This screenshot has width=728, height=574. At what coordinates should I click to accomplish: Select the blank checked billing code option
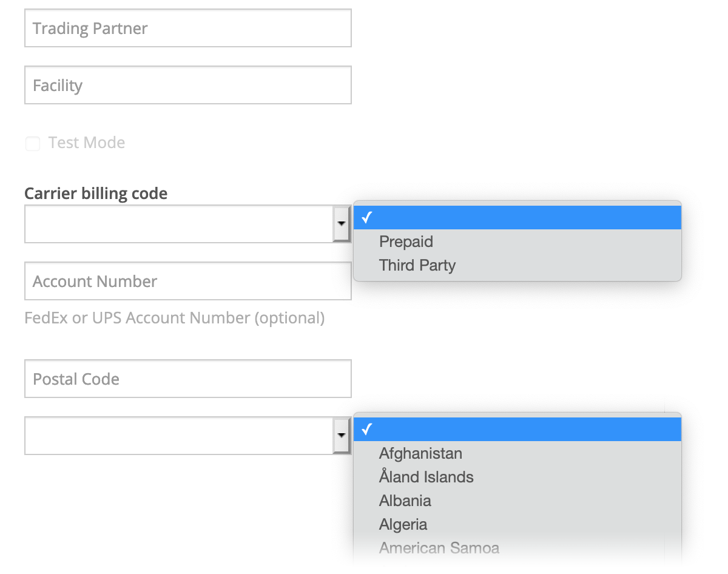coord(517,218)
